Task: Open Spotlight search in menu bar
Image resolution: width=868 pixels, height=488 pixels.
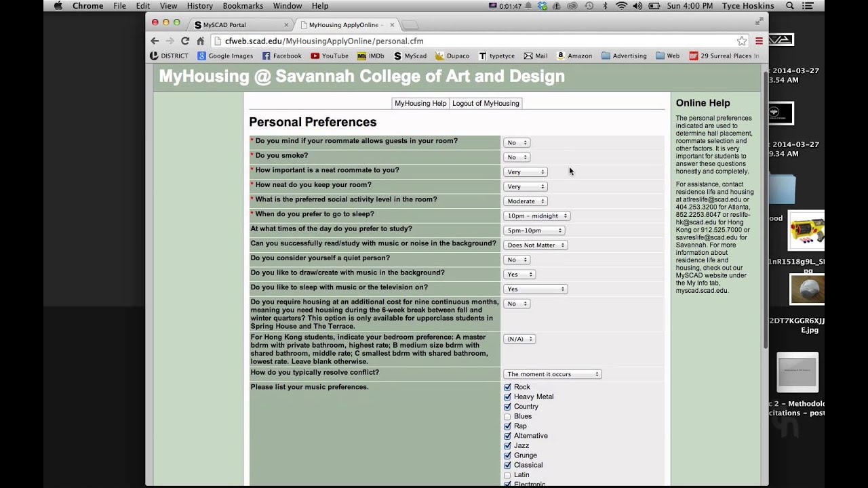Action: click(x=790, y=6)
